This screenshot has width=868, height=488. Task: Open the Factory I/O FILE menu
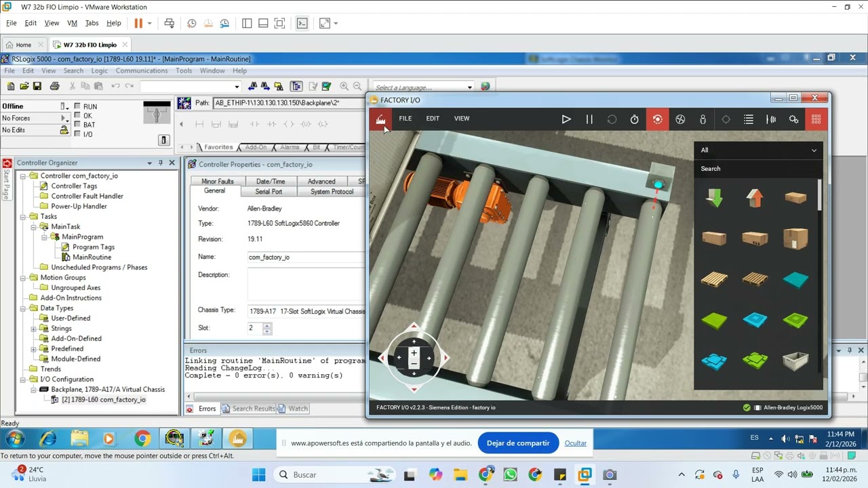coord(406,119)
